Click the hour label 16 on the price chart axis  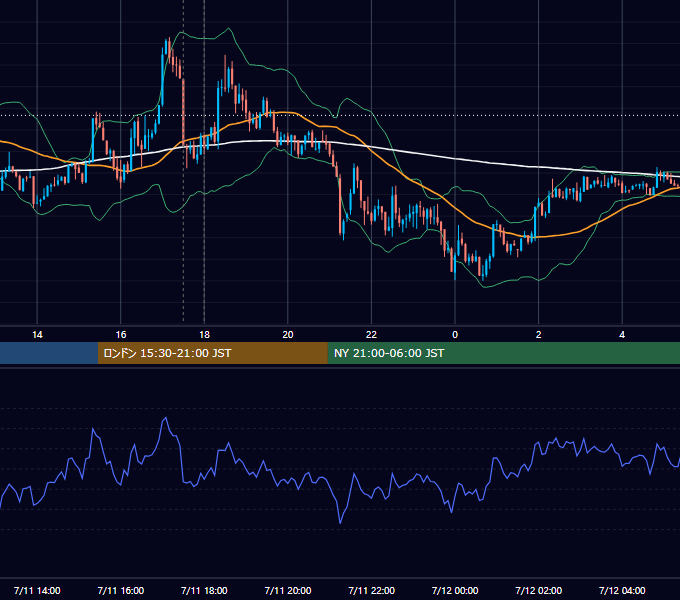[x=121, y=335]
